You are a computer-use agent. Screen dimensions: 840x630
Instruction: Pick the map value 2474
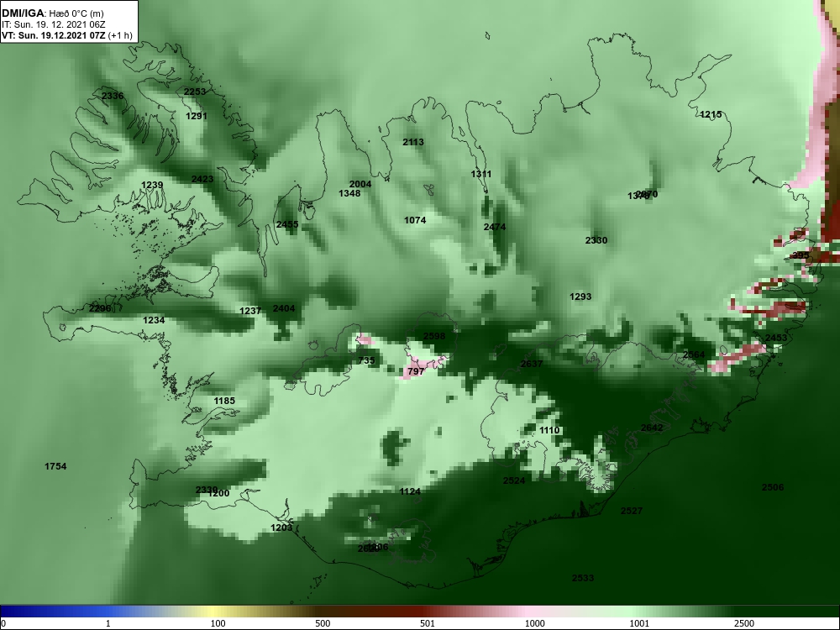[x=495, y=227]
